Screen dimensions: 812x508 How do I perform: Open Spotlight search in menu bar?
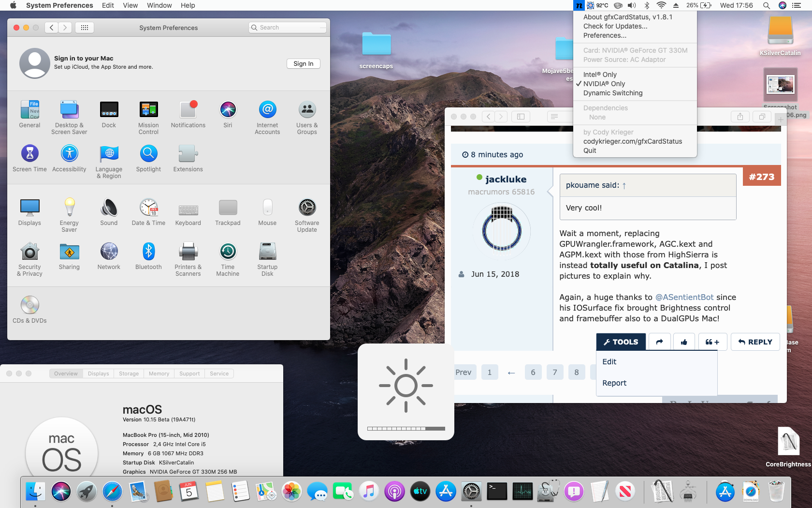[766, 5]
